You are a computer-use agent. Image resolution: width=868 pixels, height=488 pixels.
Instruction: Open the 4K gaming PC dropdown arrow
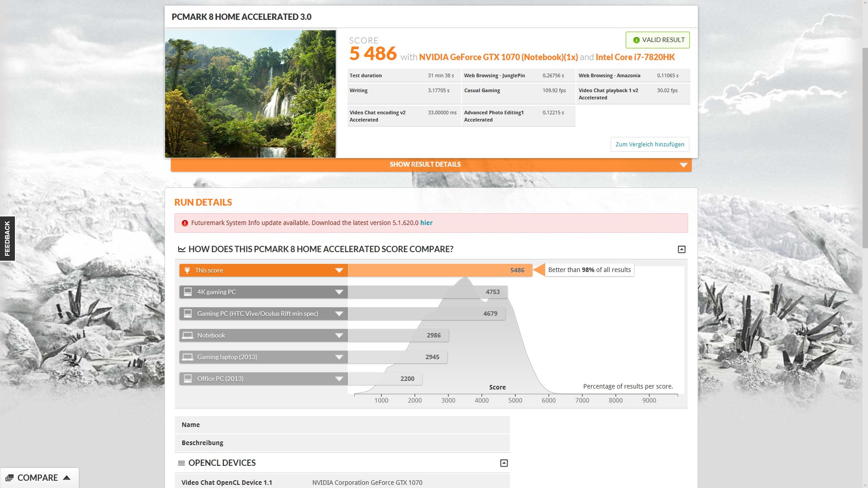tap(339, 292)
